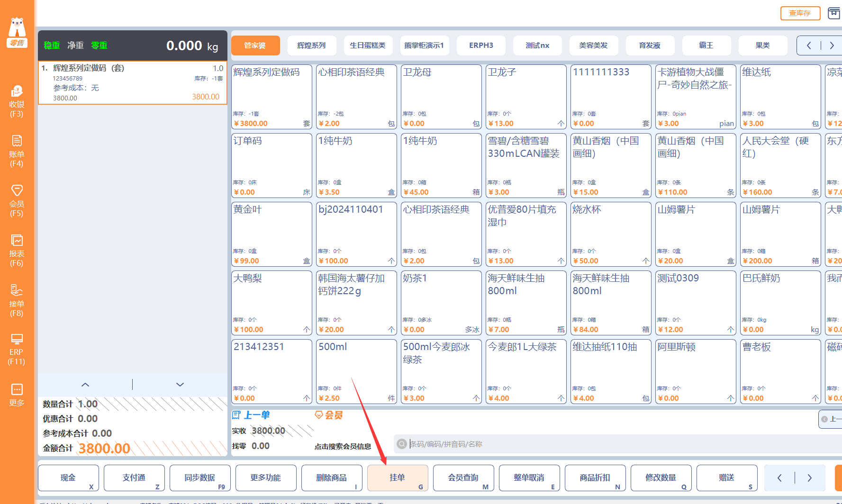This screenshot has height=504, width=842.
Task: Select the ERPH3 category tab
Action: click(x=481, y=45)
